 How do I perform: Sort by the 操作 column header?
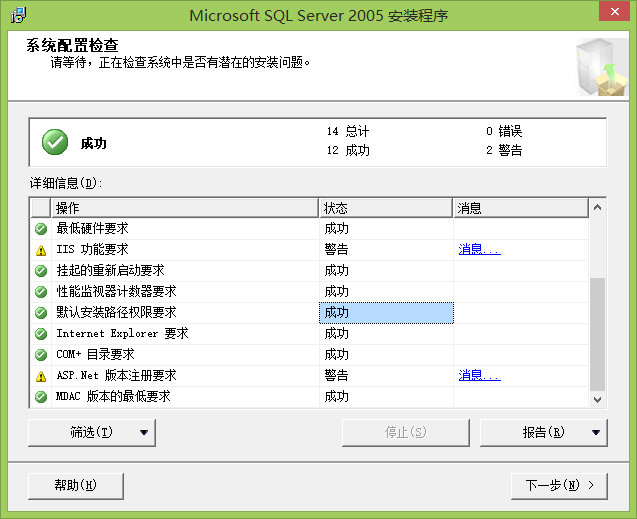coord(185,208)
